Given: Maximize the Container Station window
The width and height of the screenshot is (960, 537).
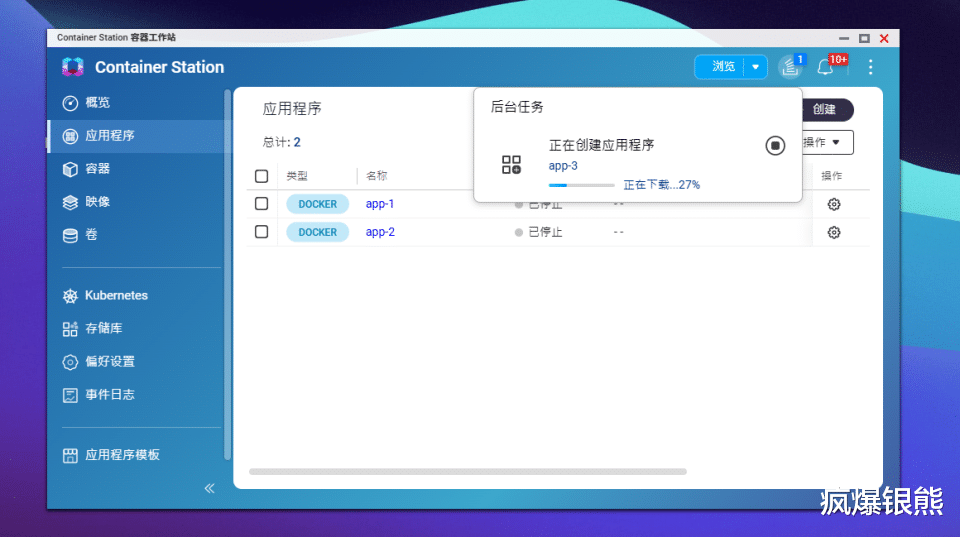Looking at the screenshot, I should coord(864,39).
